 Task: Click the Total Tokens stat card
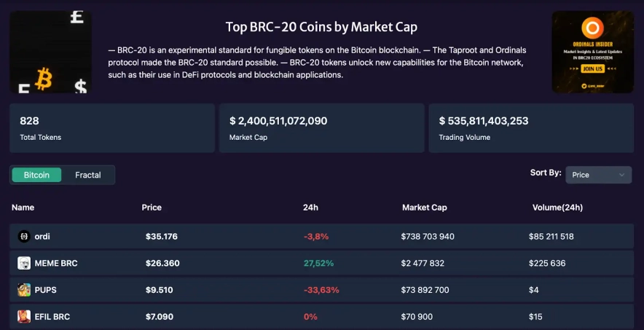[112, 128]
